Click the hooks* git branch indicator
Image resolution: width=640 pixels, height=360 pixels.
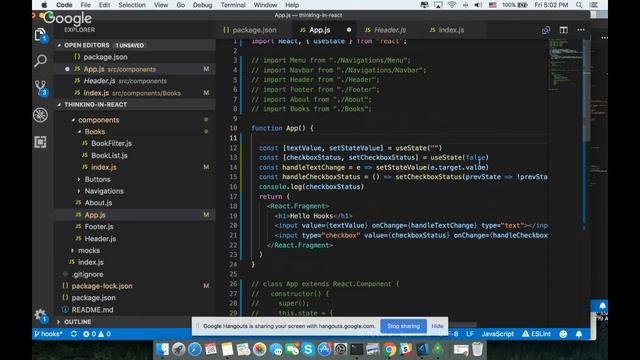(x=49, y=334)
